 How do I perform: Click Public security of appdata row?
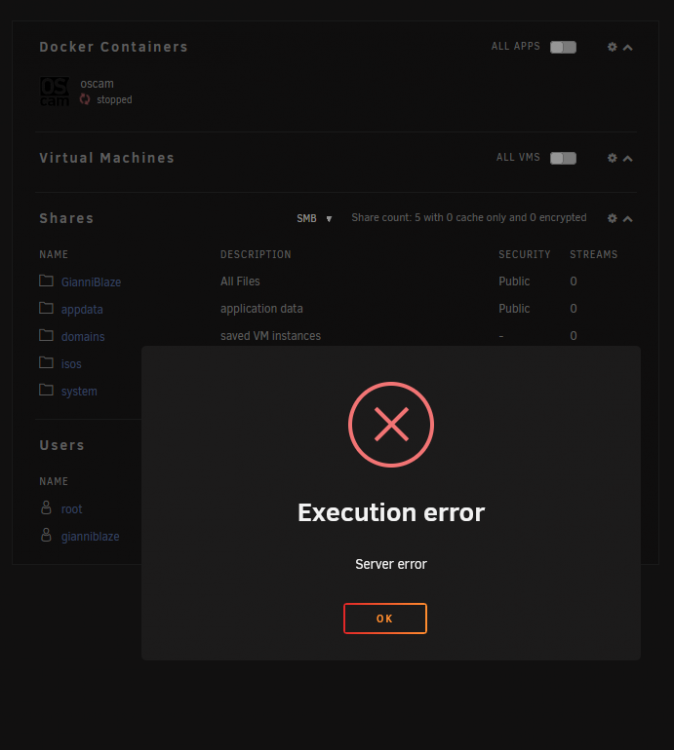[x=514, y=309]
